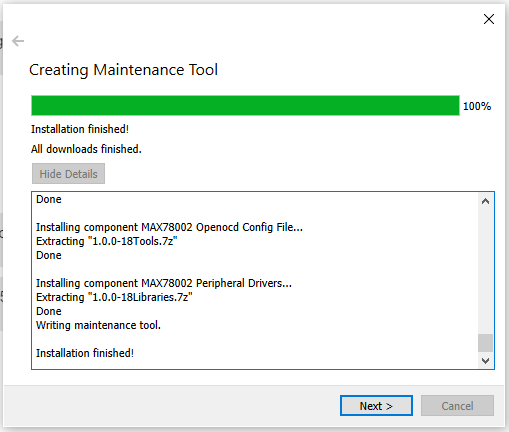The width and height of the screenshot is (509, 432).
Task: Select the 'Writing maintenance tool.' log line
Action: coord(98,325)
